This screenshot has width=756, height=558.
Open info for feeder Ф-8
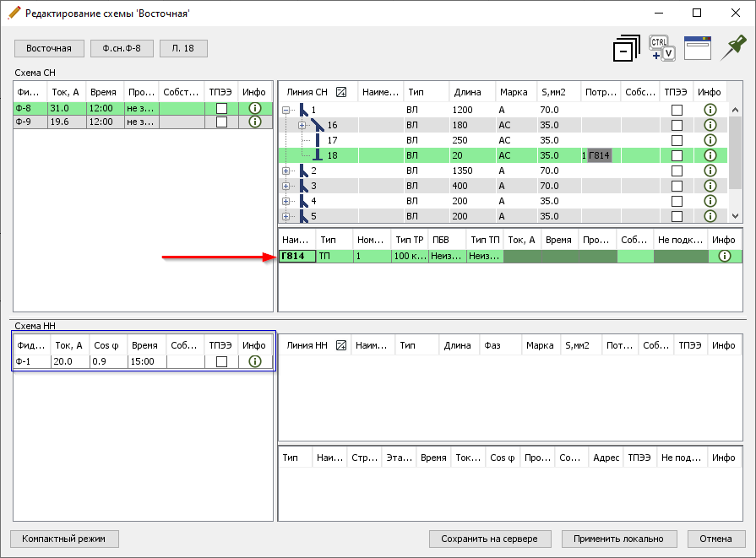(x=254, y=108)
